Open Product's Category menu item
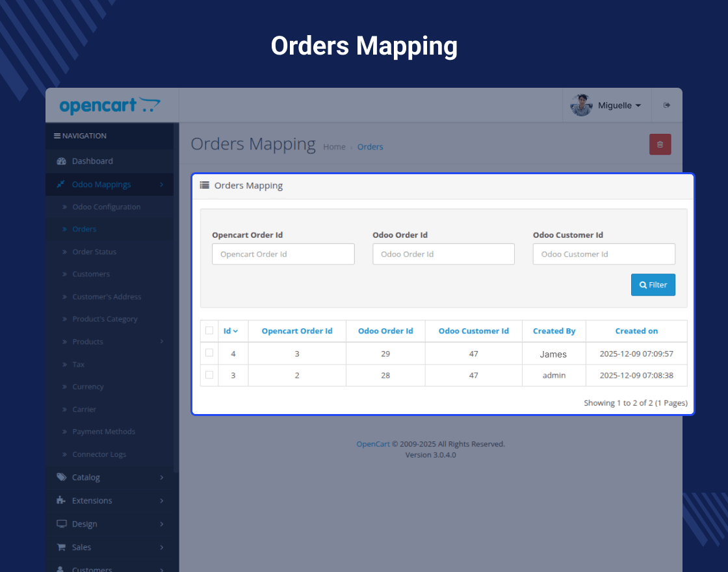The width and height of the screenshot is (728, 572). (x=105, y=319)
